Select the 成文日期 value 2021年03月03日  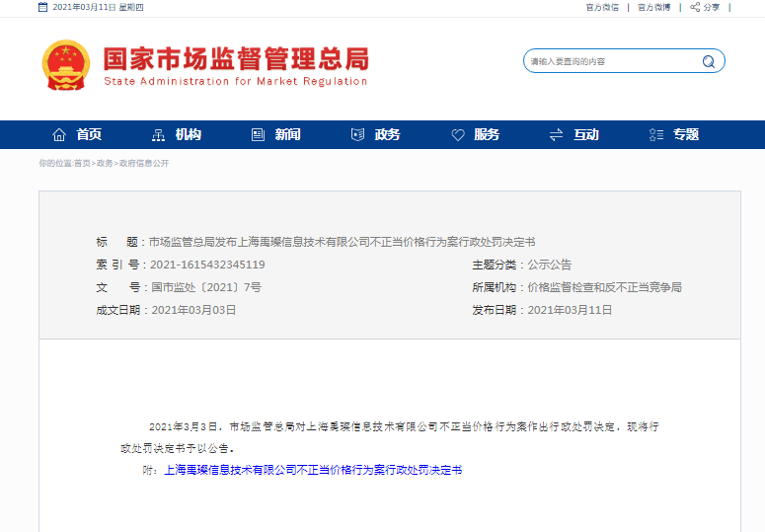[x=193, y=310]
